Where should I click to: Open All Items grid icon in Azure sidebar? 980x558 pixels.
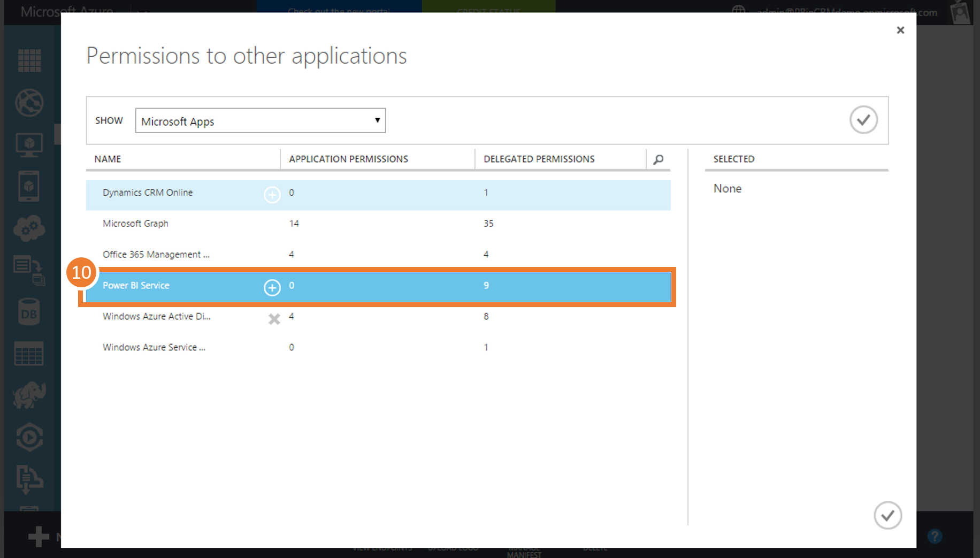coord(29,60)
